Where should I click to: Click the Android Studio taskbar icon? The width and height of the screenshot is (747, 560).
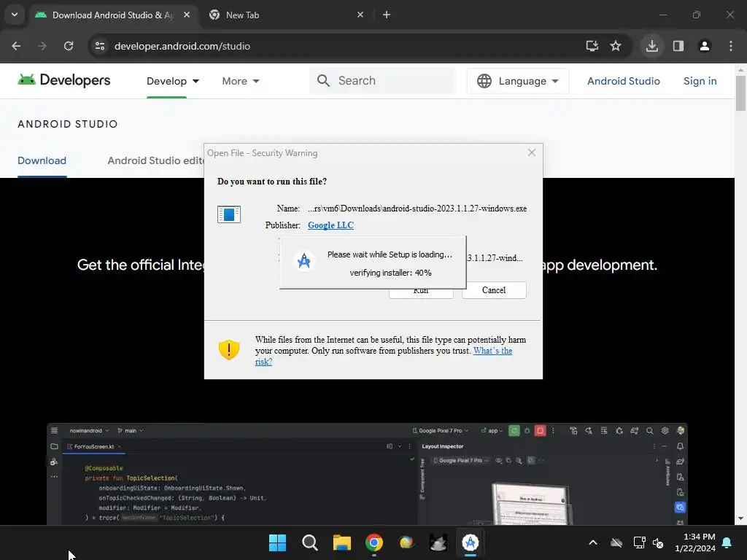471,542
